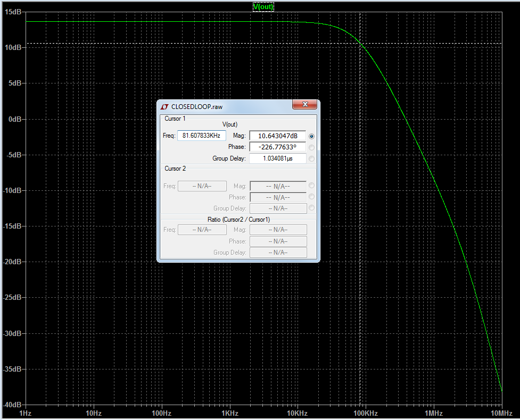Screen dimensions: 520x420
Task: Click Ratio Mag N/A field
Action: click(x=278, y=230)
